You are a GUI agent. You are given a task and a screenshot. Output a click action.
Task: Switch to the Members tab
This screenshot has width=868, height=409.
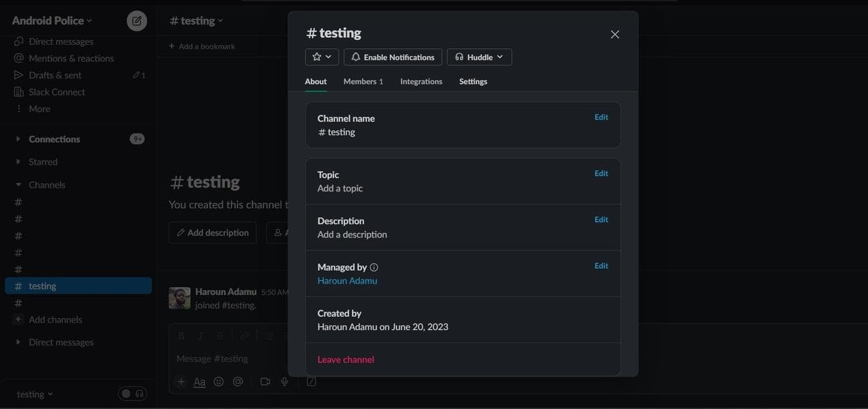363,81
